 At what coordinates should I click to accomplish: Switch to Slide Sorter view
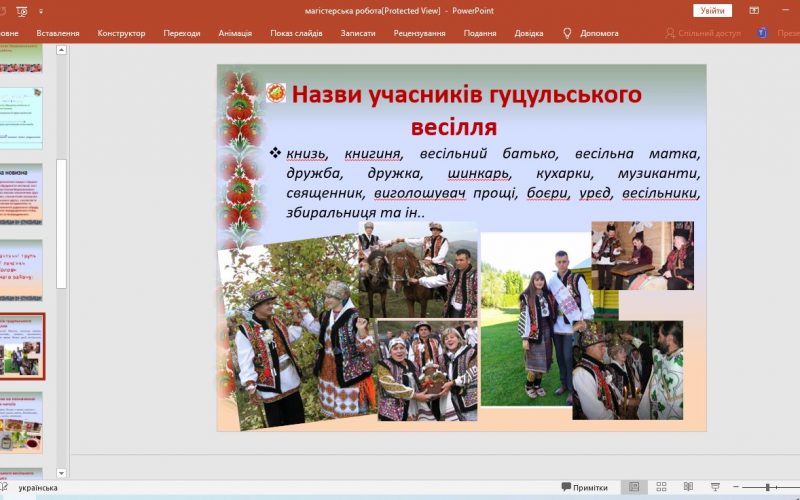[x=661, y=487]
